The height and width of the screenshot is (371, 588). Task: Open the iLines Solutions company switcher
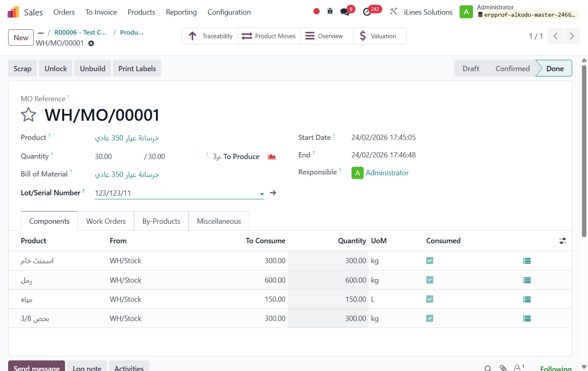tap(428, 12)
